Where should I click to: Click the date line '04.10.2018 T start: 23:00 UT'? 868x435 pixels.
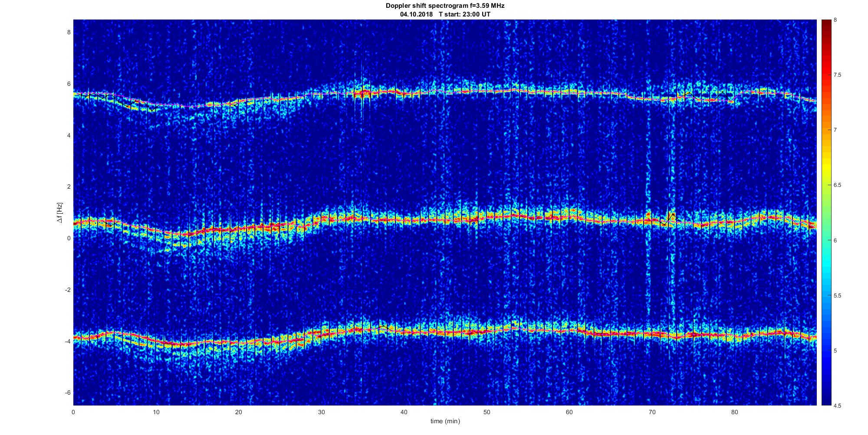[x=445, y=14]
